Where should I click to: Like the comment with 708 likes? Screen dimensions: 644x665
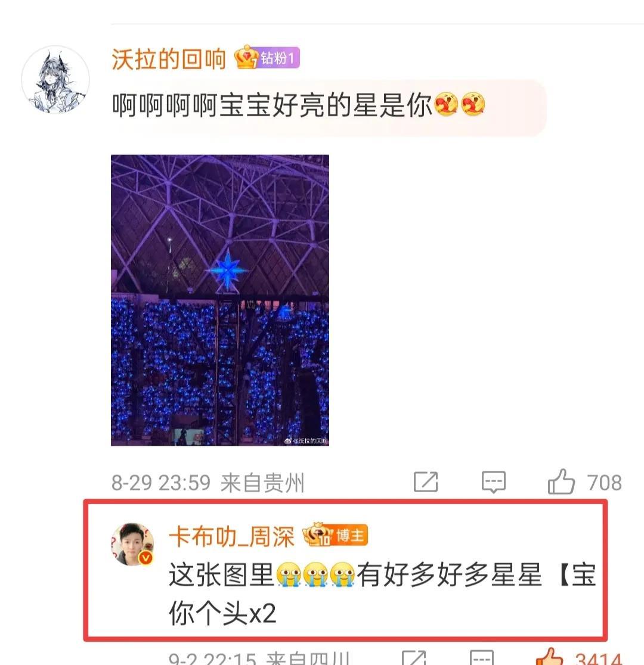click(561, 481)
